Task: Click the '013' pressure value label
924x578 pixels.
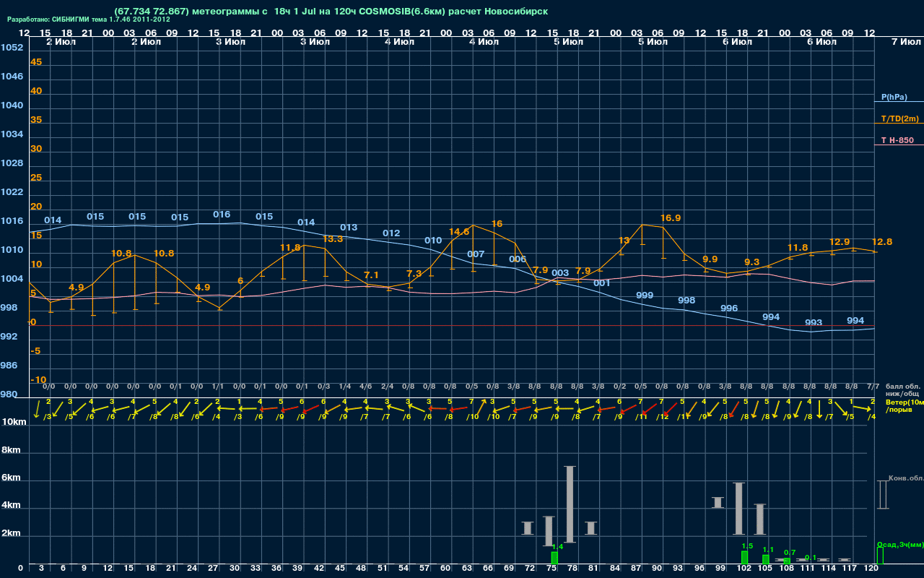Action: (x=349, y=228)
